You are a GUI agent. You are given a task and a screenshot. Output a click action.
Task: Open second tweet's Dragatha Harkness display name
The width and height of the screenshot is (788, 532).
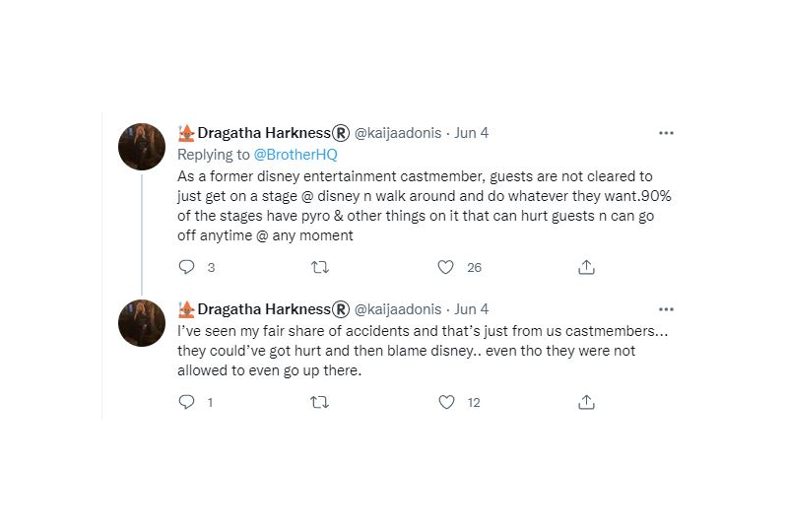(264, 308)
